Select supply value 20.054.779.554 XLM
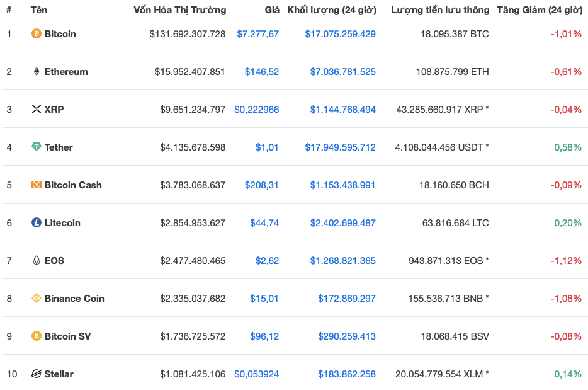The image size is (588, 390). (x=439, y=374)
